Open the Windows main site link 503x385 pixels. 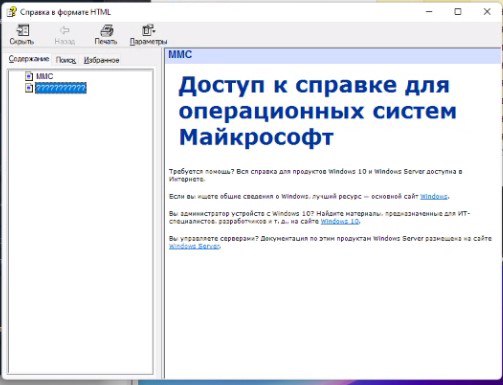pos(433,196)
